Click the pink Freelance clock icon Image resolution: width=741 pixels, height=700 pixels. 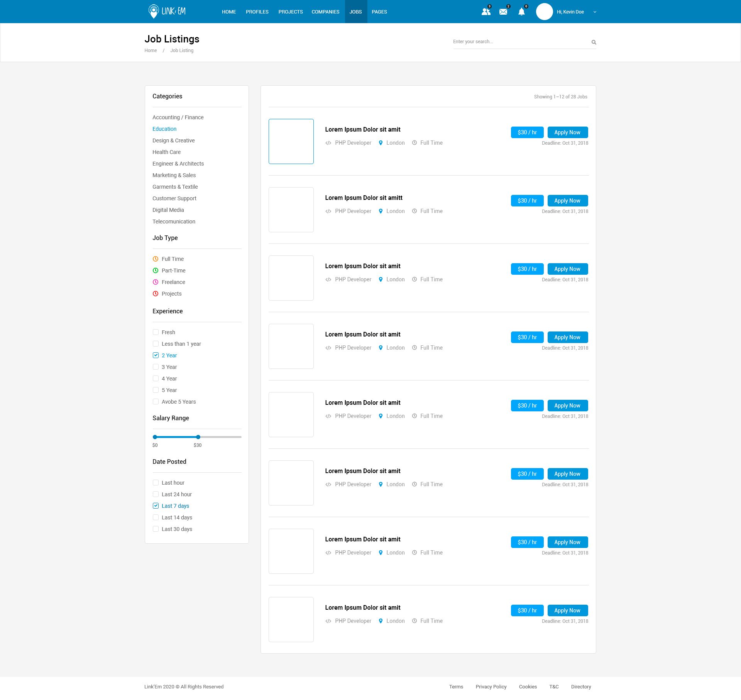point(156,282)
